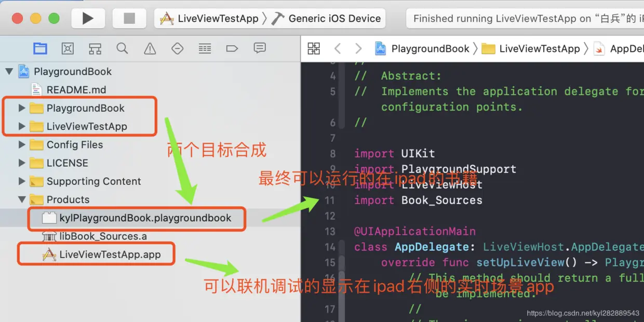644x322 pixels.
Task: Expand the LICENSE folder
Action: [22, 163]
